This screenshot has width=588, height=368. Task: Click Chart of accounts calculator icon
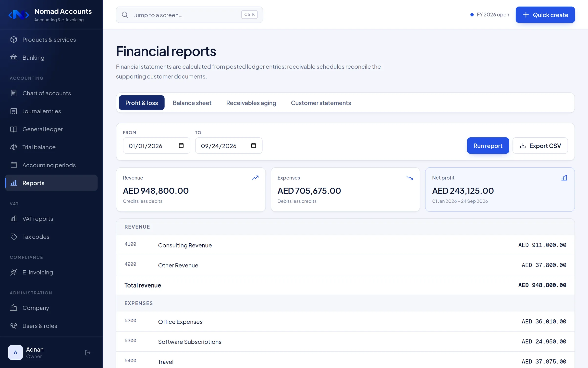pyautogui.click(x=14, y=93)
